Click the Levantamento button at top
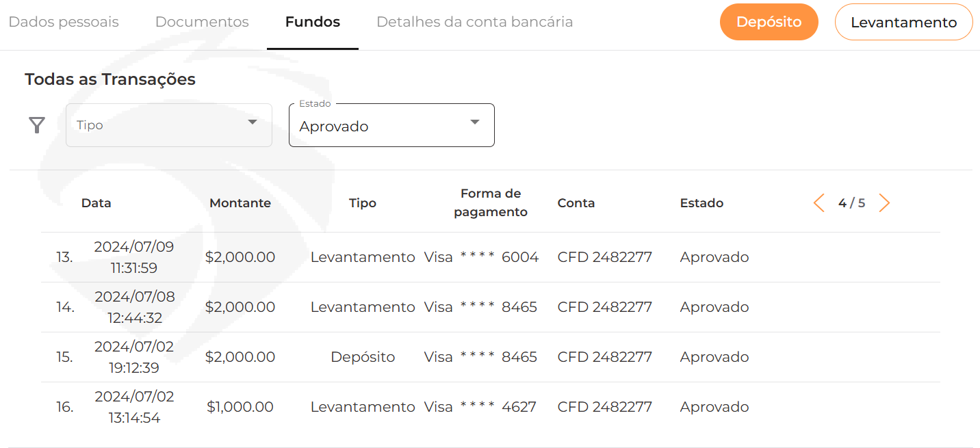This screenshot has height=448, width=980. coord(904,22)
